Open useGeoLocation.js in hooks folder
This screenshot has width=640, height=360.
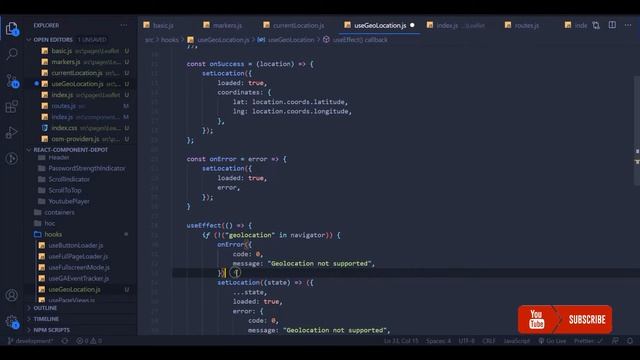pyautogui.click(x=74, y=289)
